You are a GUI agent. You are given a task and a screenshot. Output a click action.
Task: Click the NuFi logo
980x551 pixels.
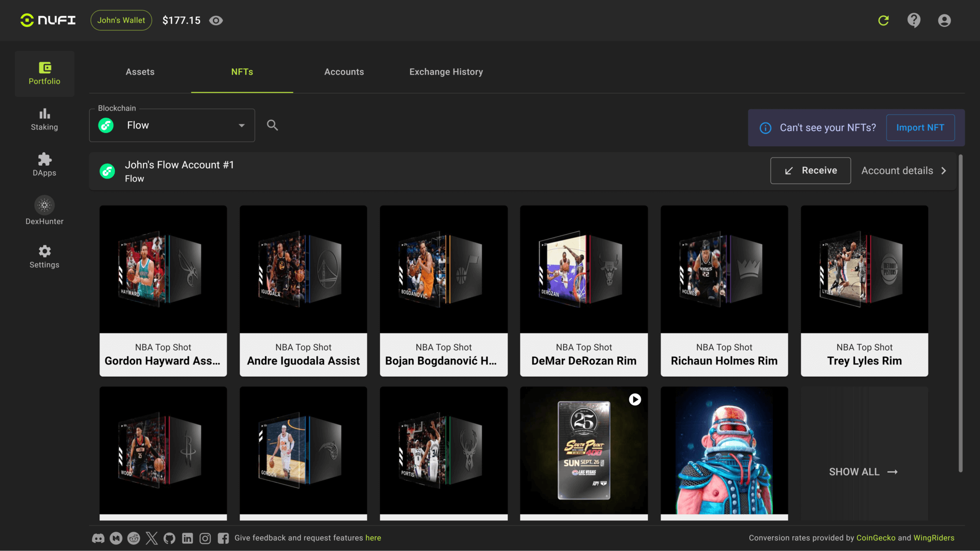pyautogui.click(x=48, y=20)
